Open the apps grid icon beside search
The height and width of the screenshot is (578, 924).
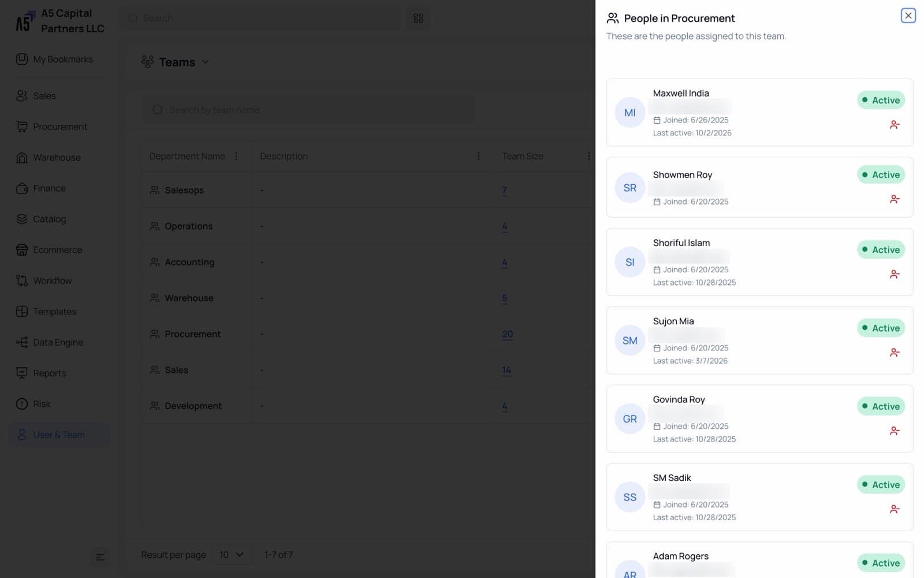[x=418, y=18]
